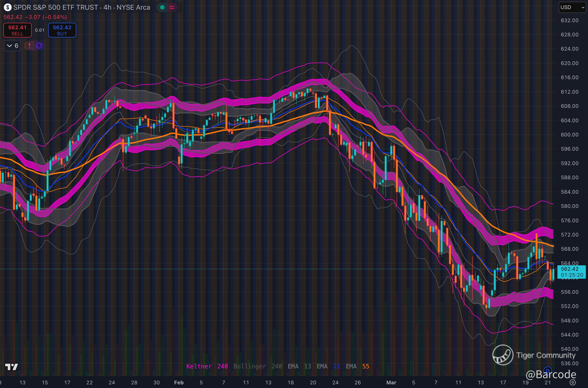Click the SELL 562.41 button
The image size is (588, 388).
point(17,30)
